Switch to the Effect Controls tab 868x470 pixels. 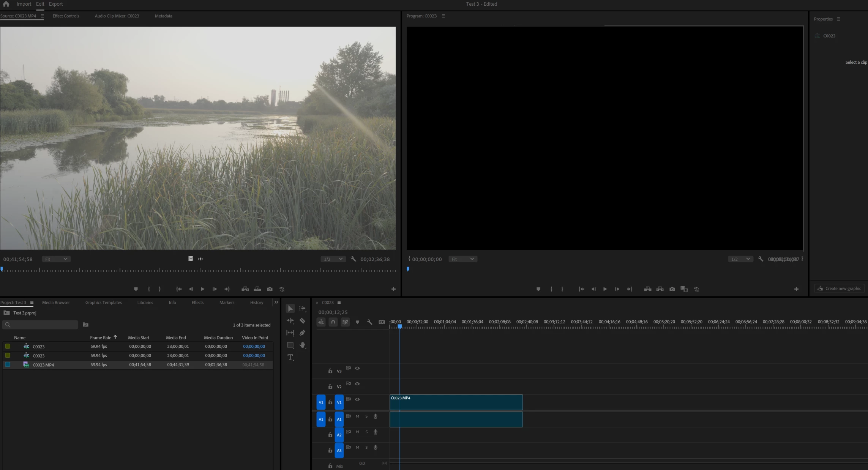click(x=66, y=16)
